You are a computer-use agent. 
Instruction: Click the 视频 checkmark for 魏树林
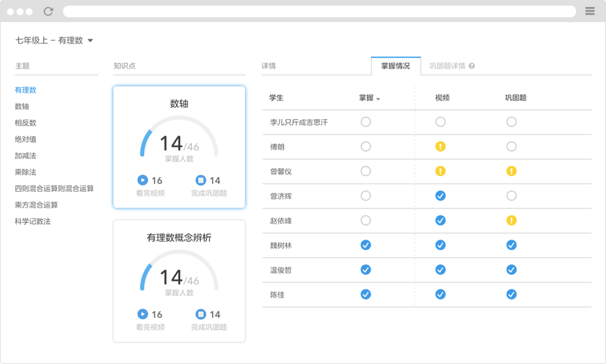[x=440, y=245]
